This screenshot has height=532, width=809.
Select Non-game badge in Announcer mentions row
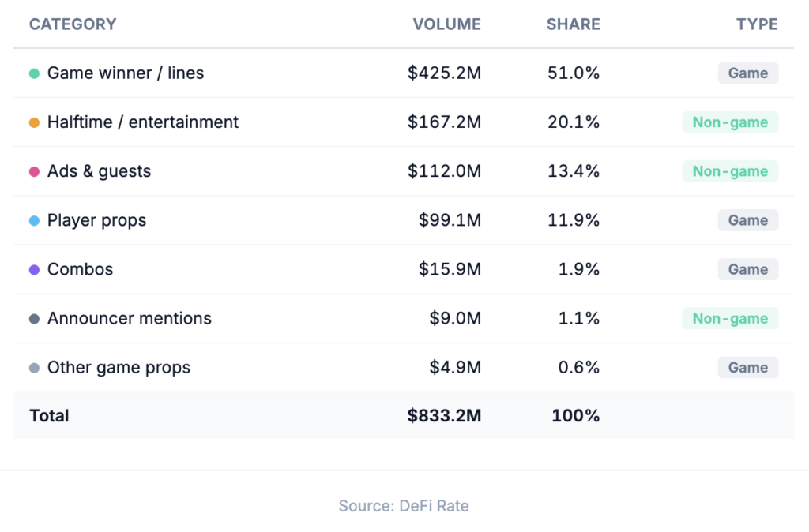(730, 319)
